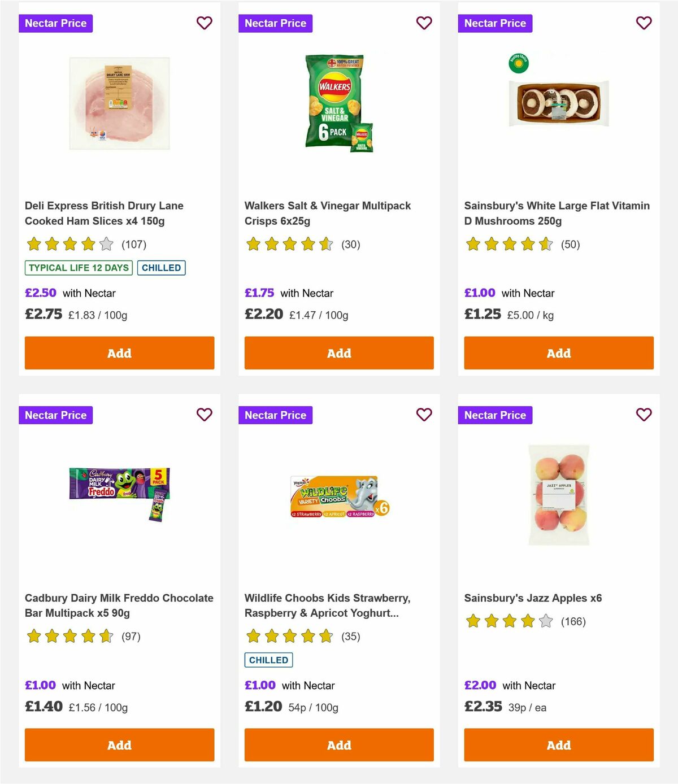Click the Nectar Price badge on the ham product
The image size is (678, 784).
tap(55, 23)
